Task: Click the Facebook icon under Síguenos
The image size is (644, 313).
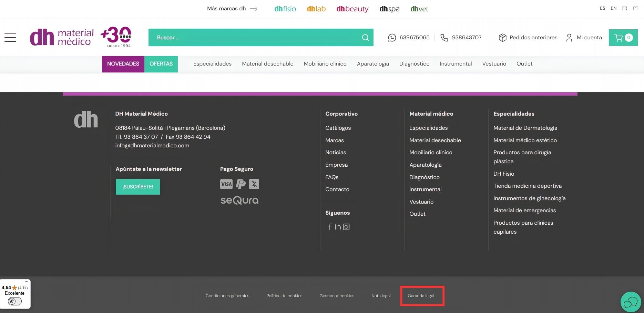Action: click(x=330, y=227)
